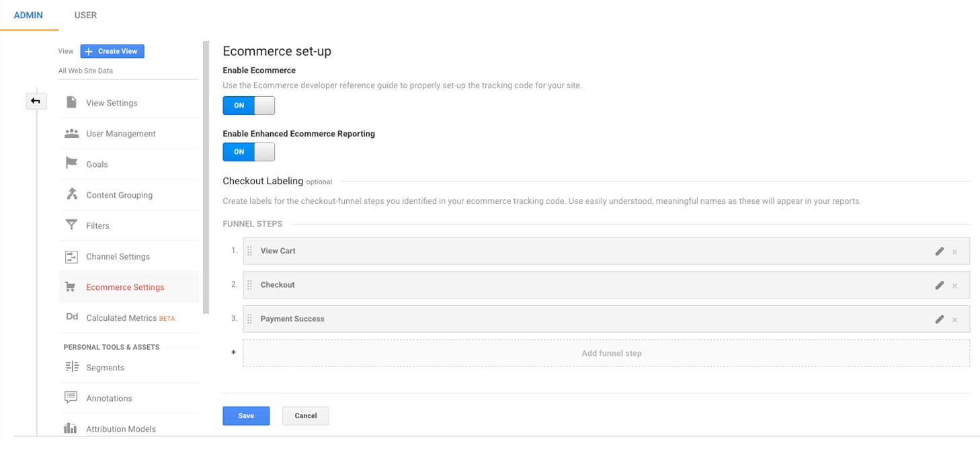Click pencil icon for Payment Success step
Viewport: 980px width, 468px height.
coord(939,319)
